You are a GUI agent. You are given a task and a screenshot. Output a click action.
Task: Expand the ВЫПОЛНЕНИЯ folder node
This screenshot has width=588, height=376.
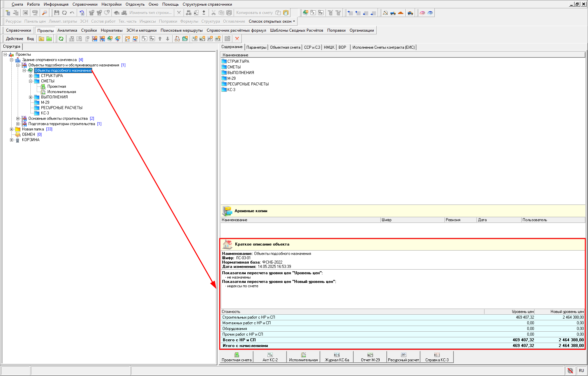(31, 97)
